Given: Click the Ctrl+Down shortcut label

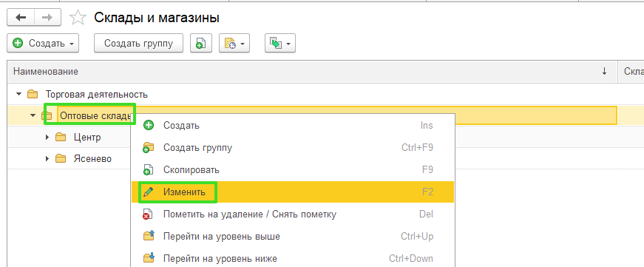Looking at the screenshot, I should click(411, 259).
